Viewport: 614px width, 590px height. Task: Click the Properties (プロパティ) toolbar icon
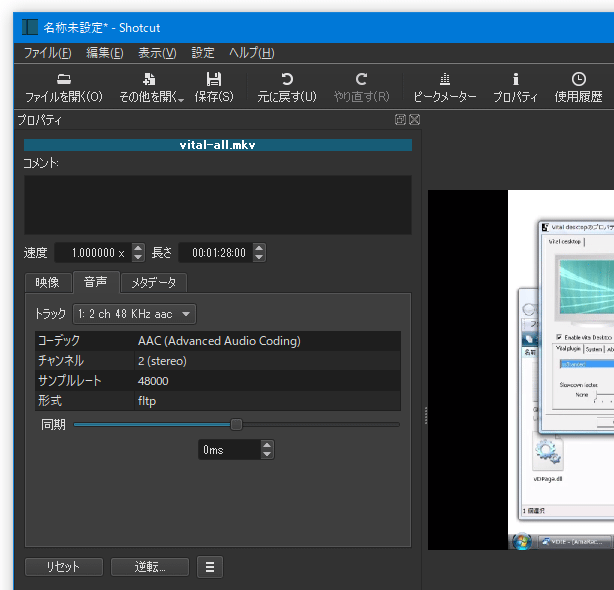coord(516,79)
